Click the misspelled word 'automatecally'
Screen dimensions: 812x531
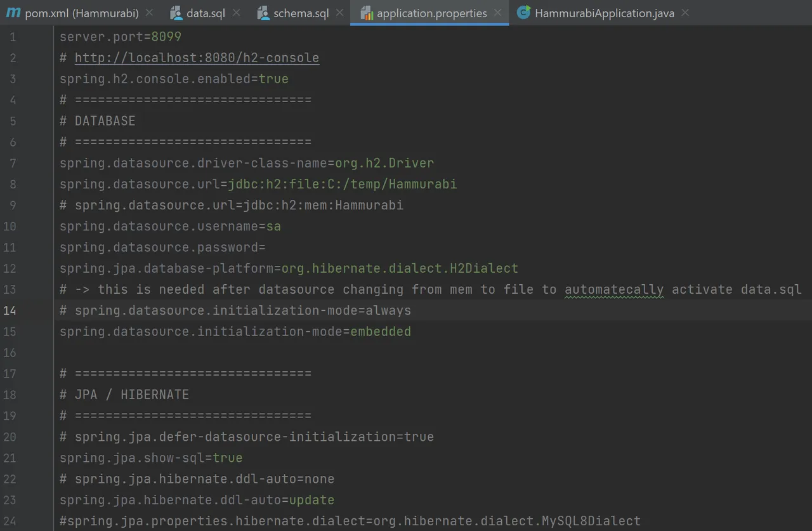[x=614, y=289]
